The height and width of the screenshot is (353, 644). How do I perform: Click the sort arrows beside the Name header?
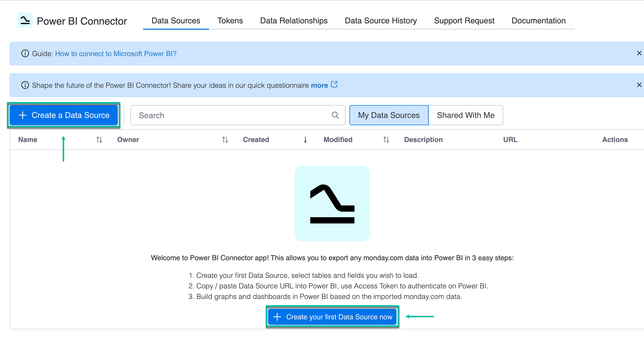point(99,140)
